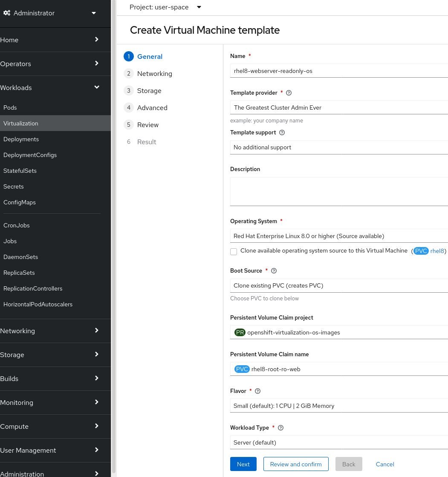Click the PR project badge before openshift-virtualization-os-images
The image size is (448, 477).
[x=240, y=332]
